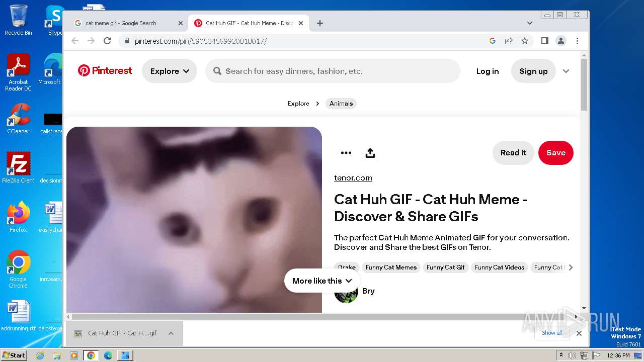Screen dimensions: 644x362
Task: Toggle the Chrome side panel
Action: 545,41
